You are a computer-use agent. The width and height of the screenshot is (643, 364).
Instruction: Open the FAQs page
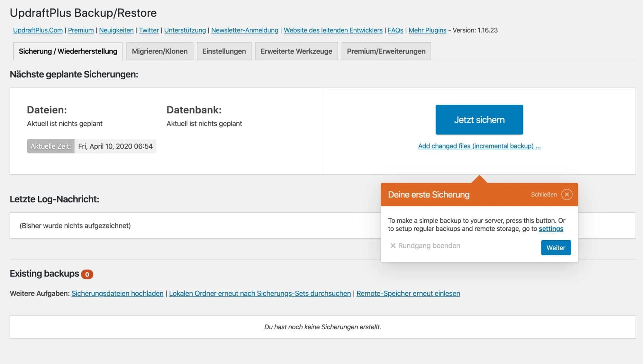pyautogui.click(x=396, y=30)
